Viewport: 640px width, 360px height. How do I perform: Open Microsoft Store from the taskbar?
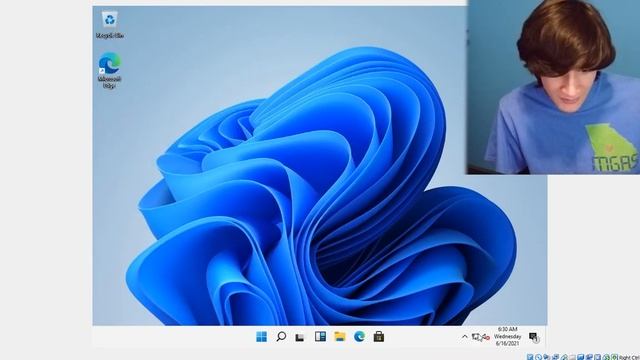(x=379, y=336)
